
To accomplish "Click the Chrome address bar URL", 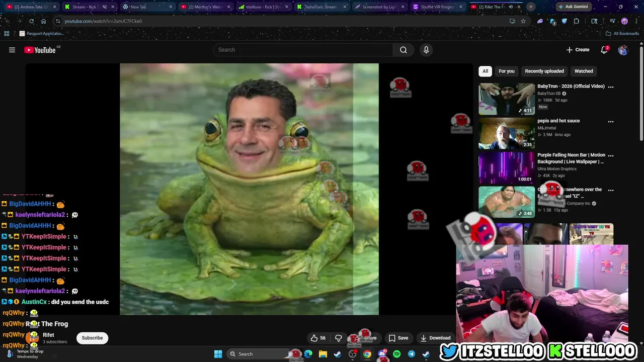I will 103,21.
